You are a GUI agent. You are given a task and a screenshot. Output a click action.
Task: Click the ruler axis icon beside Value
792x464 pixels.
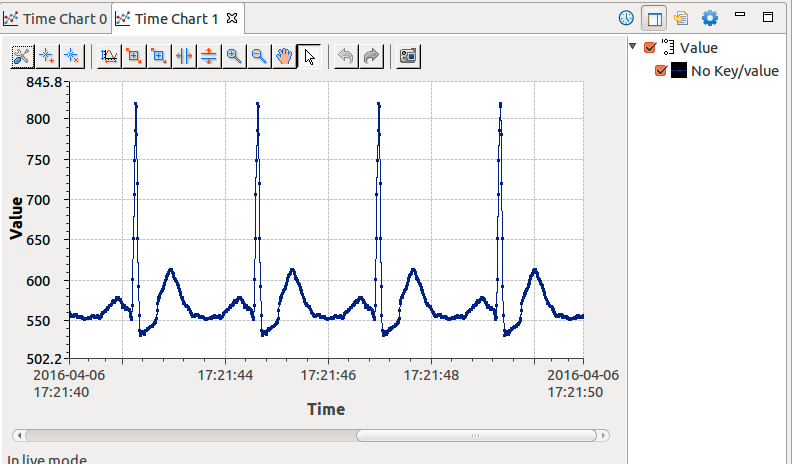point(668,47)
